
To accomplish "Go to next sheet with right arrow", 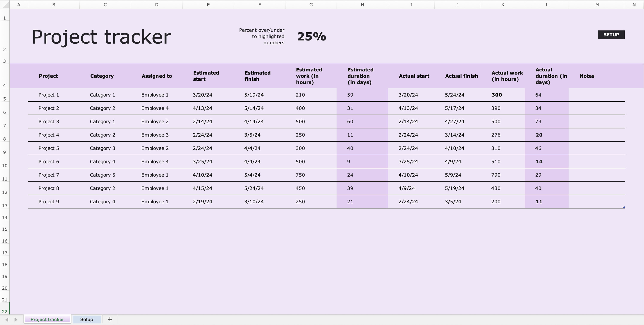I will coord(16,319).
